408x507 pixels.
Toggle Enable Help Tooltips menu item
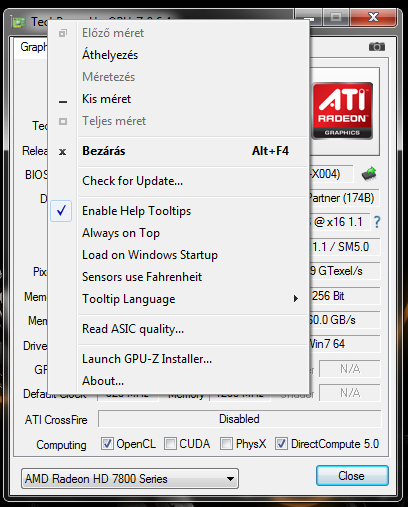point(178,211)
